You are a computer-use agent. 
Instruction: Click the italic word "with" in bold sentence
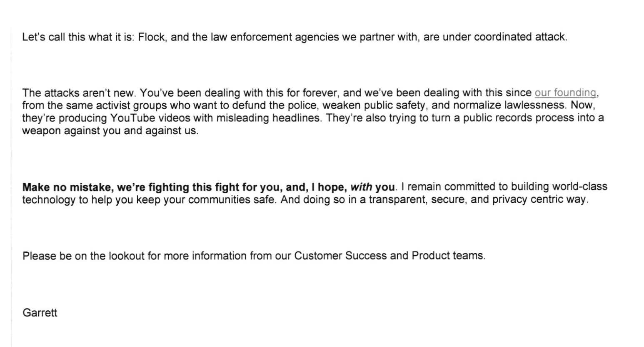361,187
